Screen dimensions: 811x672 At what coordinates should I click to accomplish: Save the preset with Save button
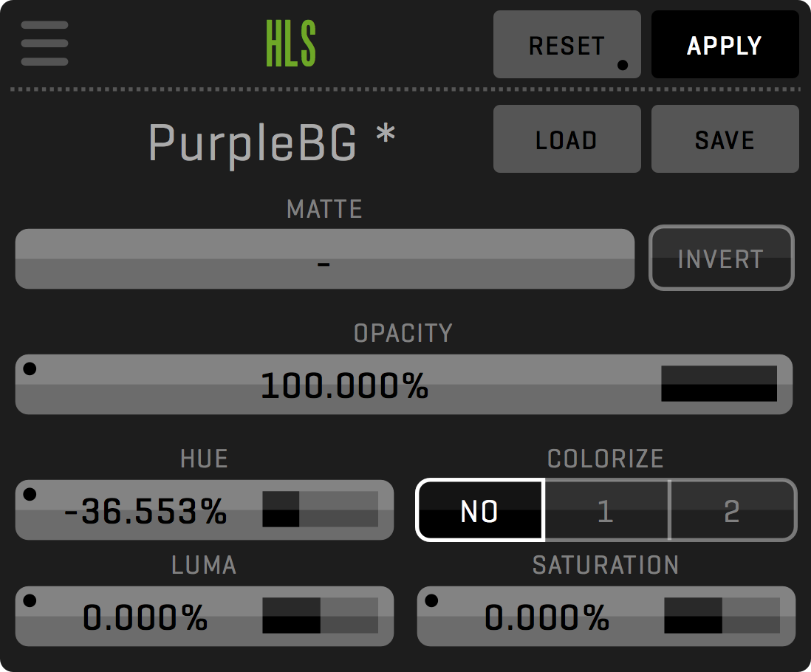725,139
